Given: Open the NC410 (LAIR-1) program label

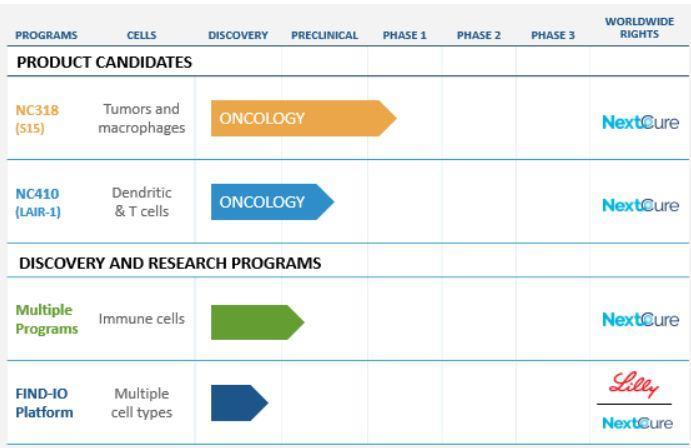Looking at the screenshot, I should tap(38, 203).
